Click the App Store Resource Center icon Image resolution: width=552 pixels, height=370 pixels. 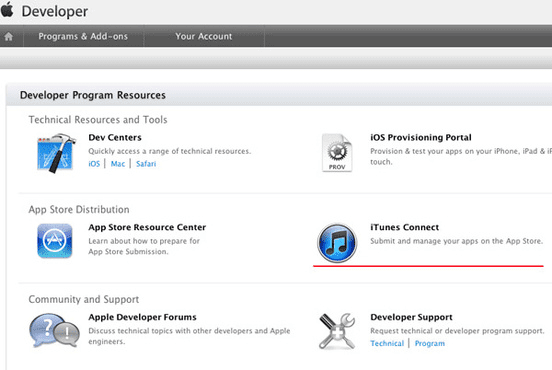[x=55, y=241]
